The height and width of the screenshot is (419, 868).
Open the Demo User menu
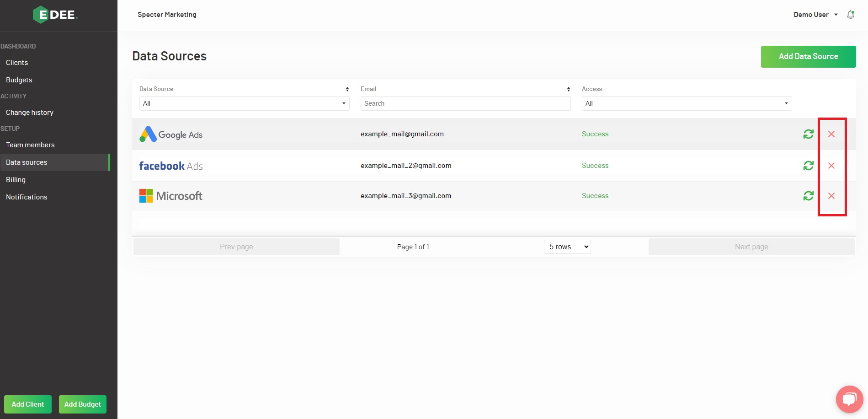pyautogui.click(x=815, y=15)
